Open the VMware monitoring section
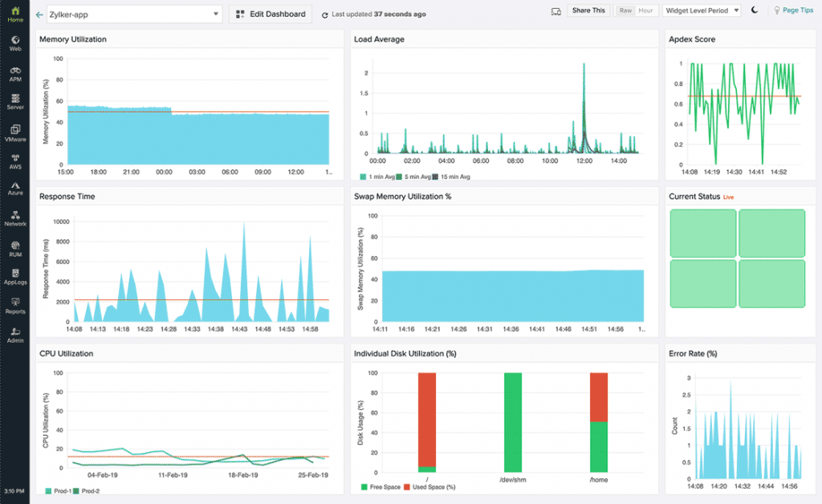This screenshot has width=822, height=504. [14, 133]
